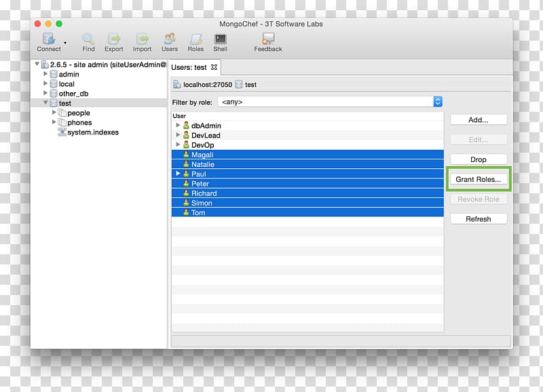The width and height of the screenshot is (543, 392).
Task: Select the Simon user row
Action: (x=307, y=203)
